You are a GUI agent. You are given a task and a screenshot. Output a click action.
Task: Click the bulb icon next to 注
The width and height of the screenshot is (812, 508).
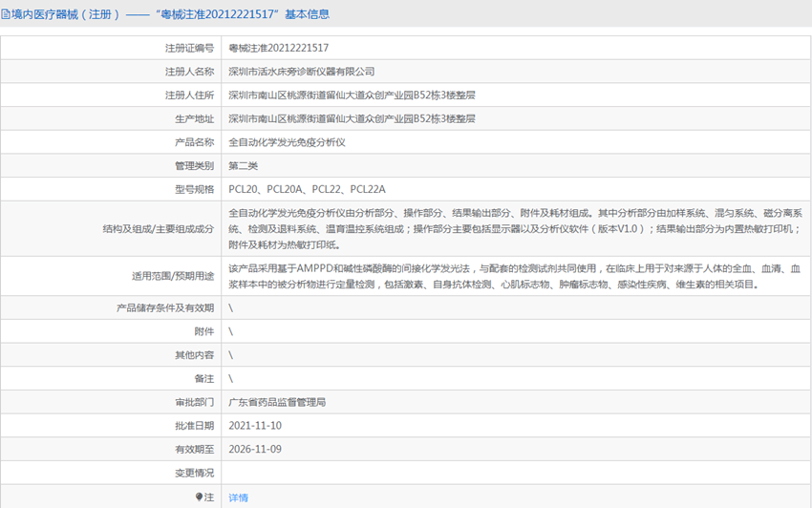click(x=200, y=497)
